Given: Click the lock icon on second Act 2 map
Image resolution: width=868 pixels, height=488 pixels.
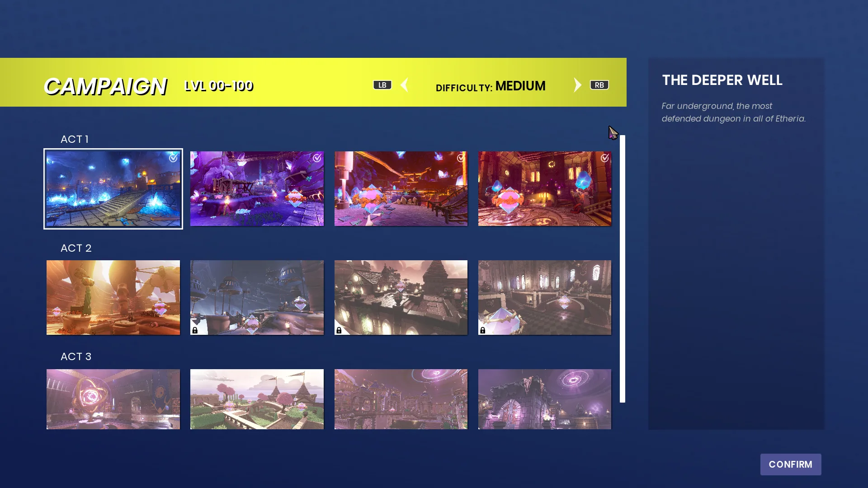Looking at the screenshot, I should [x=195, y=330].
